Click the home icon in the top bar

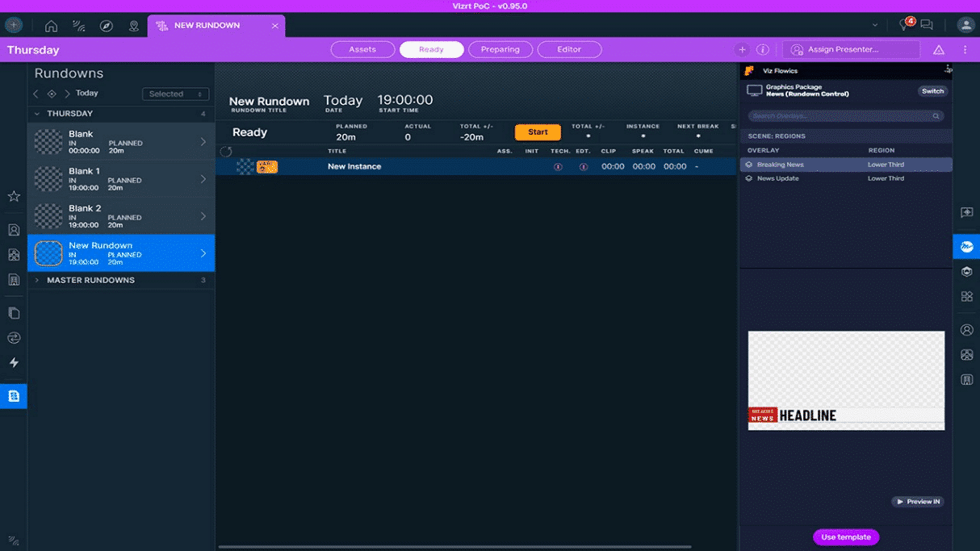pos(51,25)
